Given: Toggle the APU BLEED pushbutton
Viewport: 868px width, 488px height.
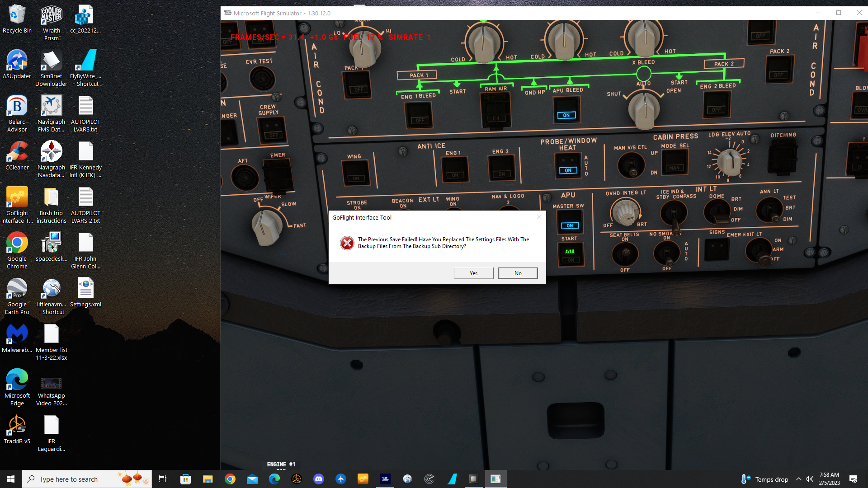Looking at the screenshot, I should click(566, 110).
